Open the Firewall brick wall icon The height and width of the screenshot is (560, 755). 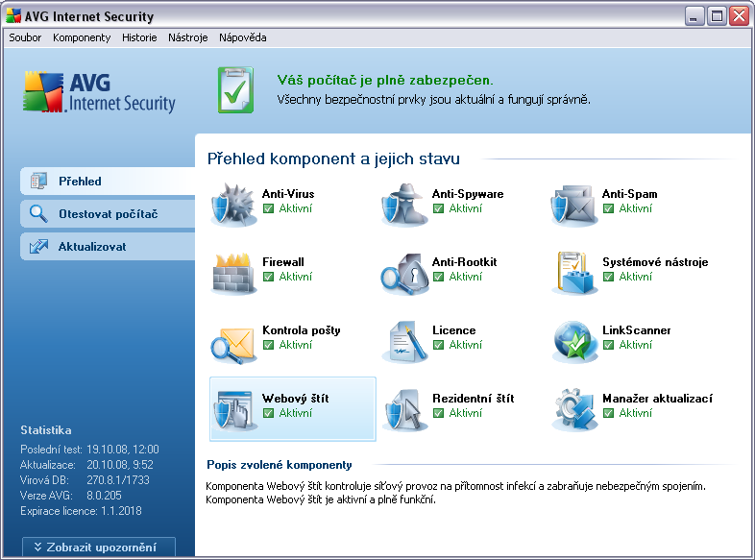[x=233, y=273]
